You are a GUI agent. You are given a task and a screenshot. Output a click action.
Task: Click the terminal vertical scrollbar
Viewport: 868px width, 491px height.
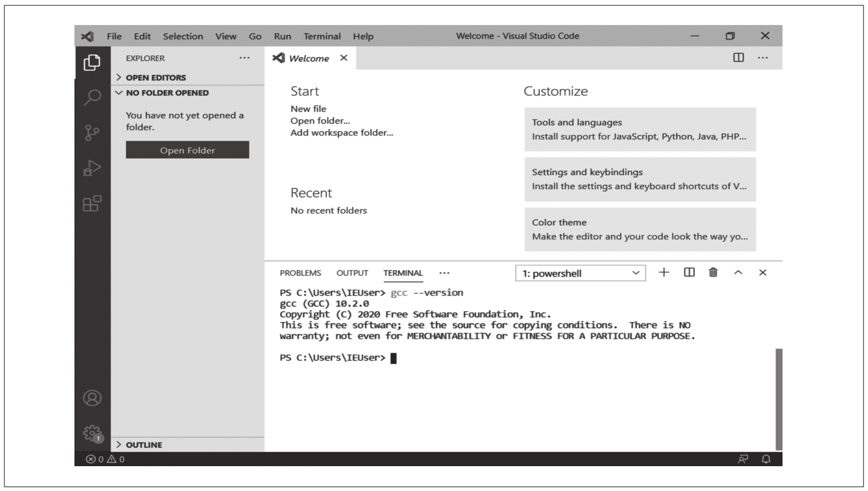click(779, 399)
